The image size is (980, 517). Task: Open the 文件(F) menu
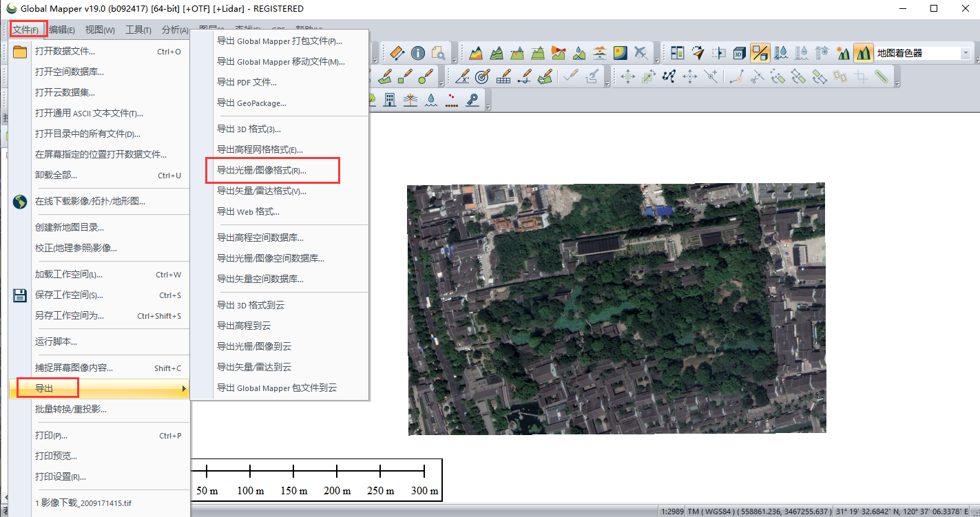(25, 30)
